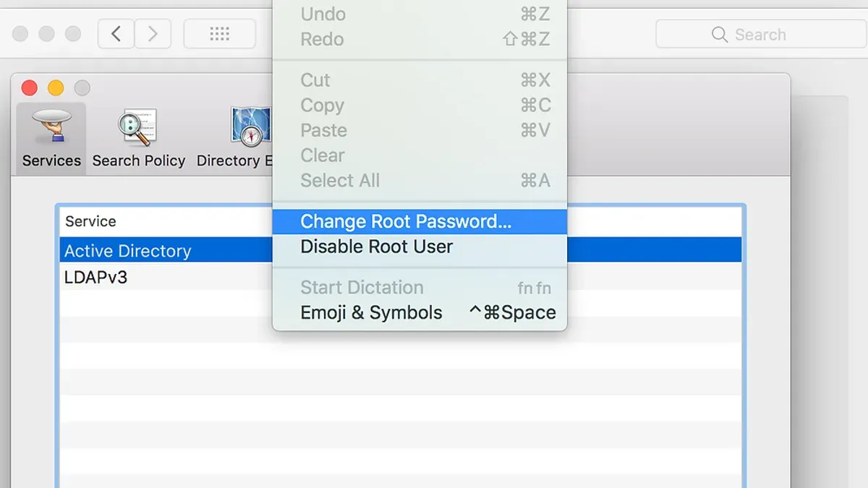Show all preferences grid button
Screen dimensions: 868x488
219,34
